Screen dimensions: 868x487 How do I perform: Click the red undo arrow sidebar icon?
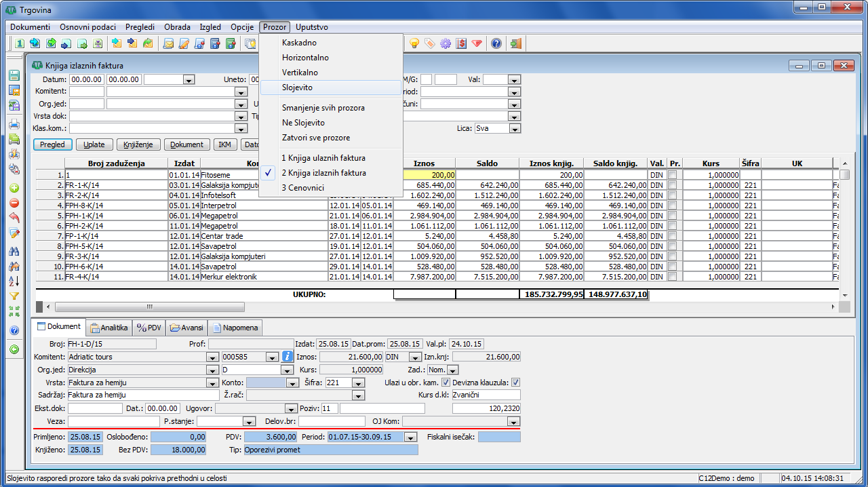click(14, 218)
